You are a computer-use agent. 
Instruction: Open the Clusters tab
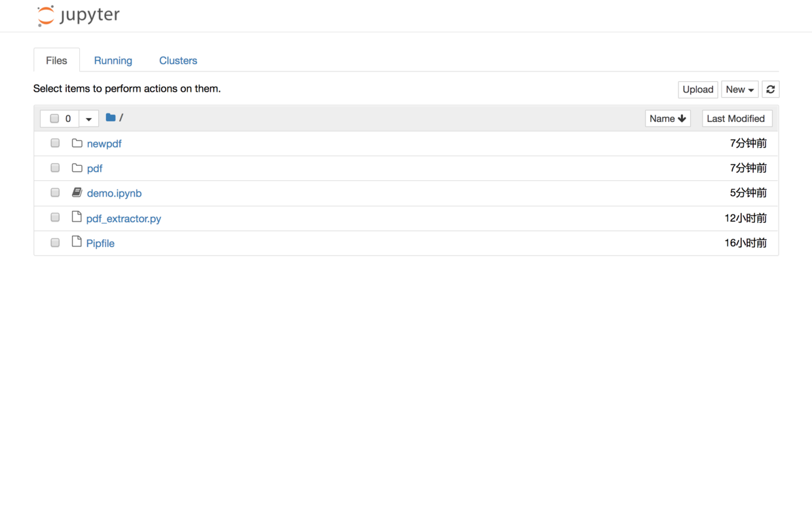(x=178, y=60)
